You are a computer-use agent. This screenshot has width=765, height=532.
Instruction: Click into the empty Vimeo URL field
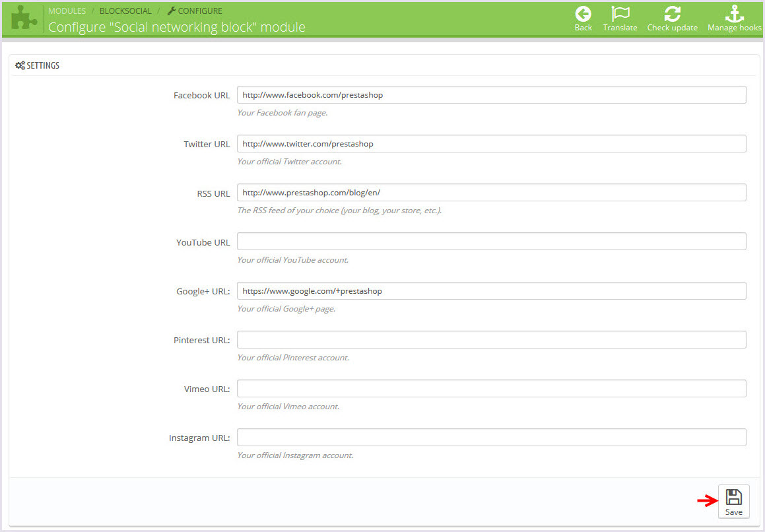tap(491, 389)
